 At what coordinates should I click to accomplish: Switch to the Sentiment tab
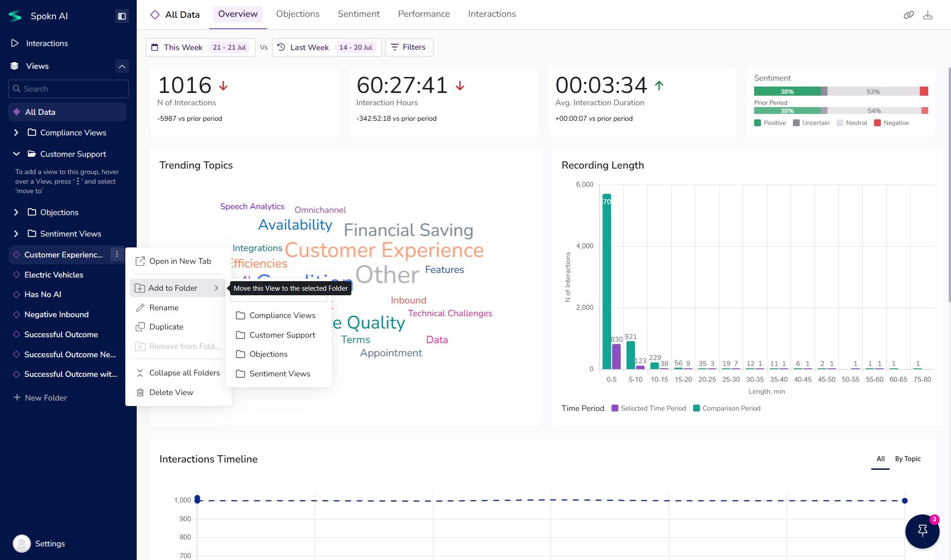359,14
